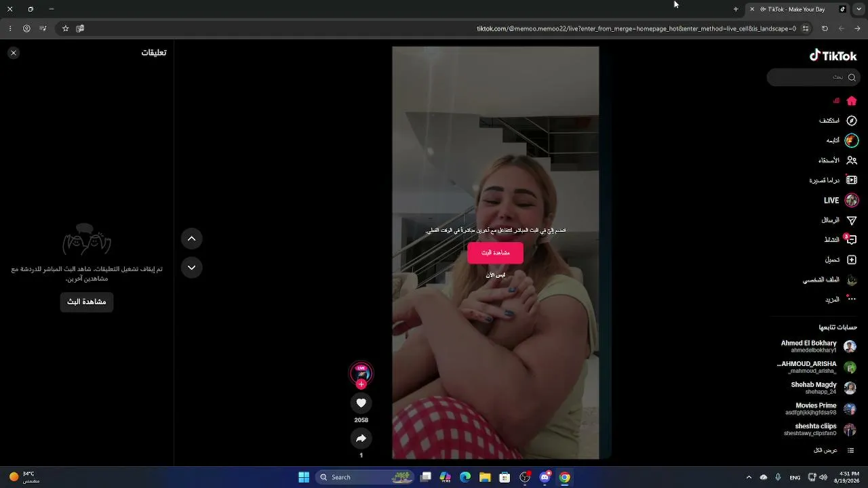Screen dimensions: 868x488
Task: Go to the previous video with up chevron
Action: point(192,239)
